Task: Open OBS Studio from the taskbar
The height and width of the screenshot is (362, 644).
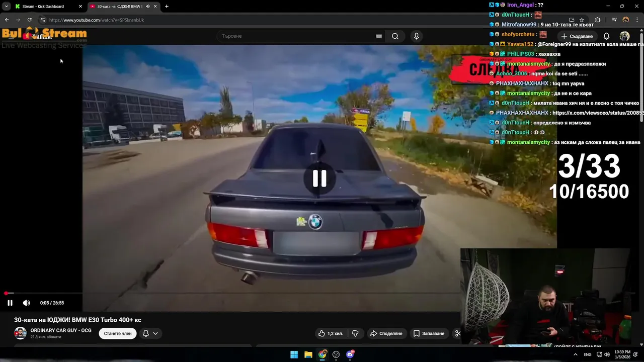Action: point(336,354)
